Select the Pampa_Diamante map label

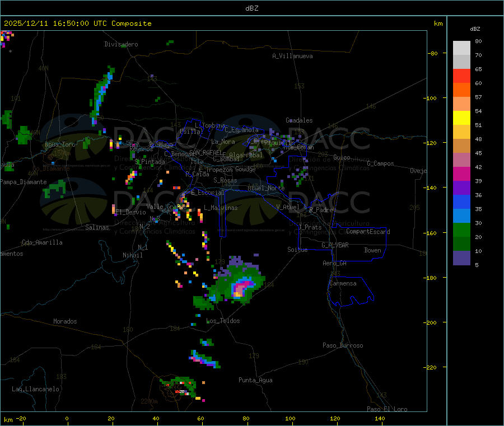[x=24, y=182]
